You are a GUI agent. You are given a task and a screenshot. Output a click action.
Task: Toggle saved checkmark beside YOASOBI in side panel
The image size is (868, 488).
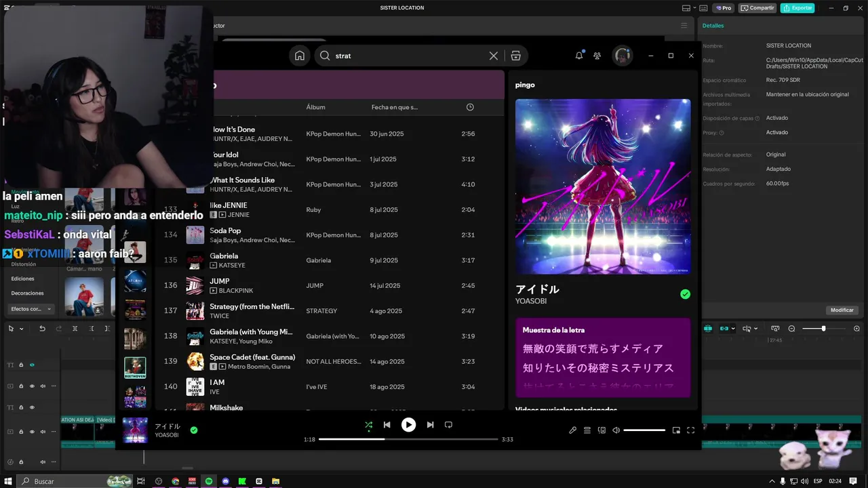[685, 294]
